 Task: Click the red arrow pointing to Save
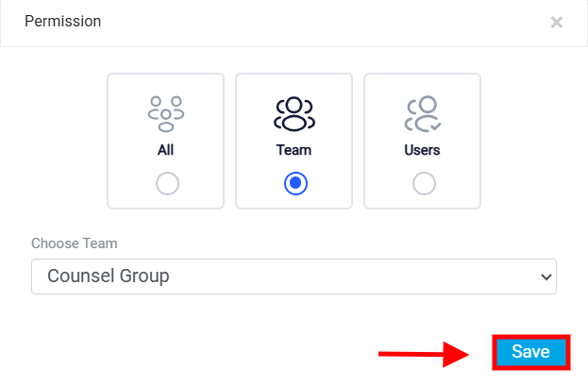point(424,354)
